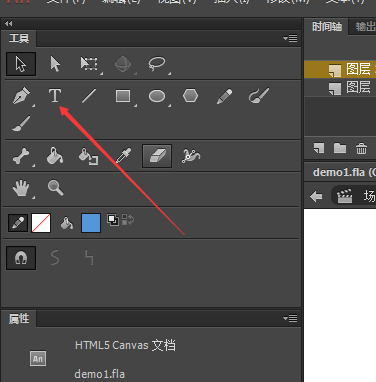Open the demo1.fla document tab
This screenshot has height=382, width=376.
click(344, 172)
